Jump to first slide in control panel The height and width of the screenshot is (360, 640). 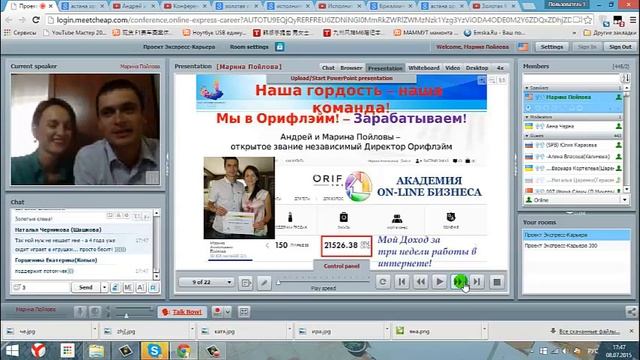402,282
